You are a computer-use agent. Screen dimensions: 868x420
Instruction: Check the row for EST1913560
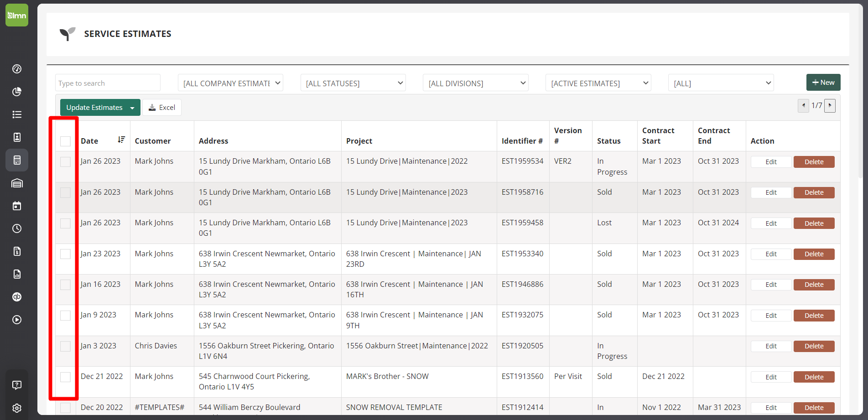[x=66, y=377]
